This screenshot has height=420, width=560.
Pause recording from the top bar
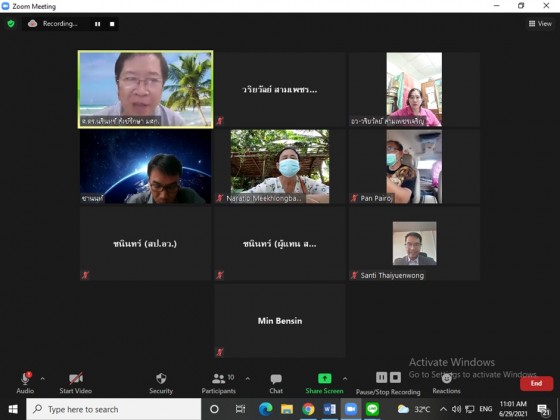tap(98, 24)
